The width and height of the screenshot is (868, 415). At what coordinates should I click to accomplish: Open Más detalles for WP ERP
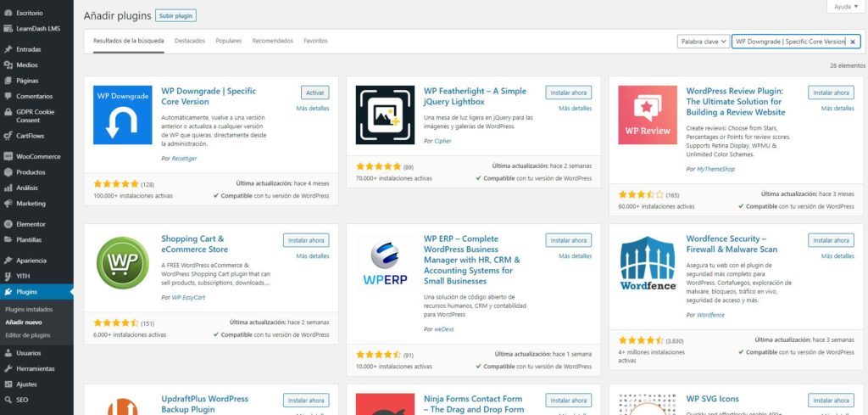pos(576,256)
